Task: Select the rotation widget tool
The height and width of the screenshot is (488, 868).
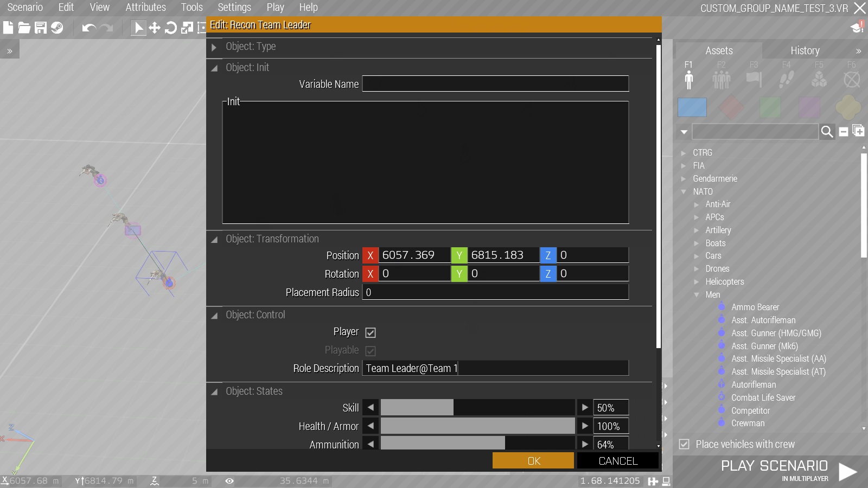Action: point(171,28)
